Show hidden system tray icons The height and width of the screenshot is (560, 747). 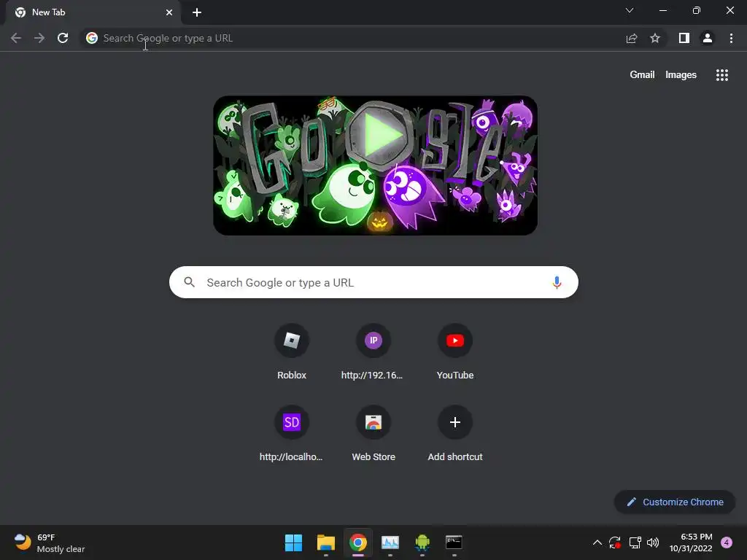(597, 542)
